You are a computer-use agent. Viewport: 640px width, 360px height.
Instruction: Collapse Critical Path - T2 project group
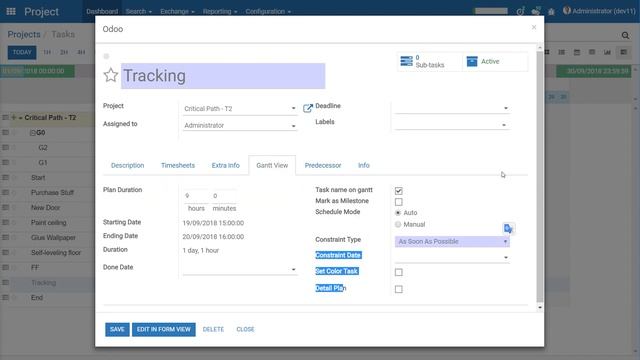point(20,118)
